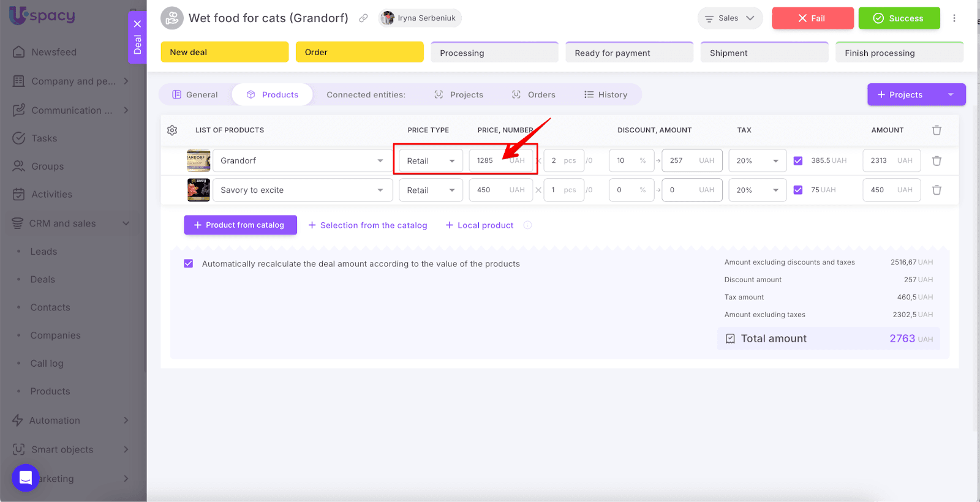Viewport: 980px width, 502px height.
Task: Open Newsfeed from the sidebar
Action: [x=54, y=52]
